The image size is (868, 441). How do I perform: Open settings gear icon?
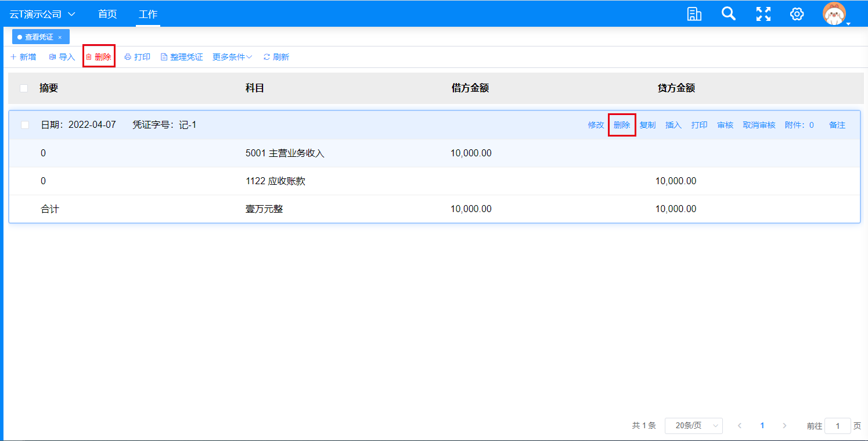[797, 14]
